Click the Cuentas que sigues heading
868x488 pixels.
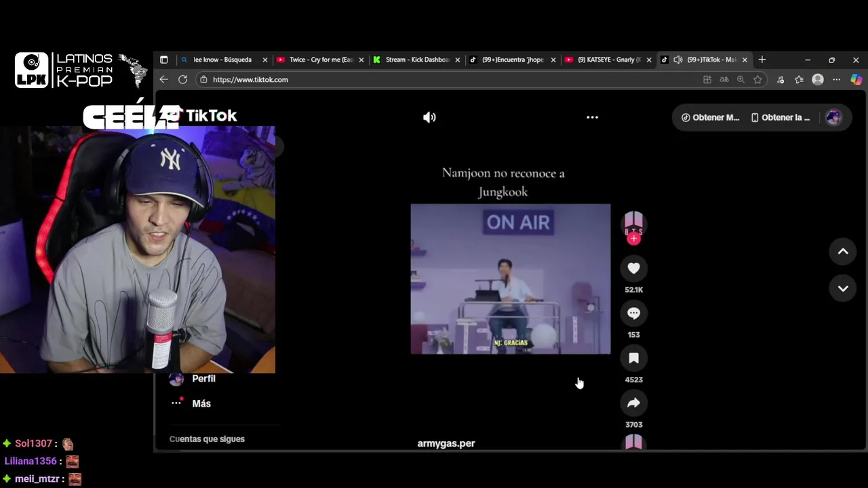[207, 439]
